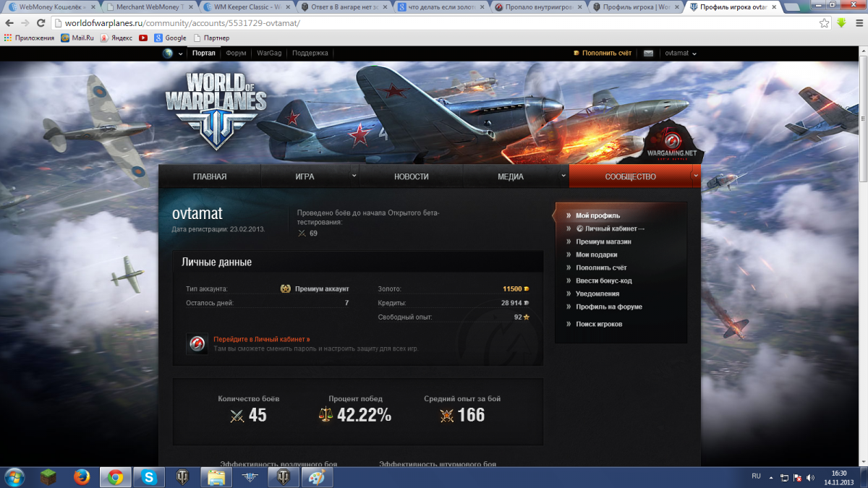Reload the page with the refresh icon

pos(41,23)
